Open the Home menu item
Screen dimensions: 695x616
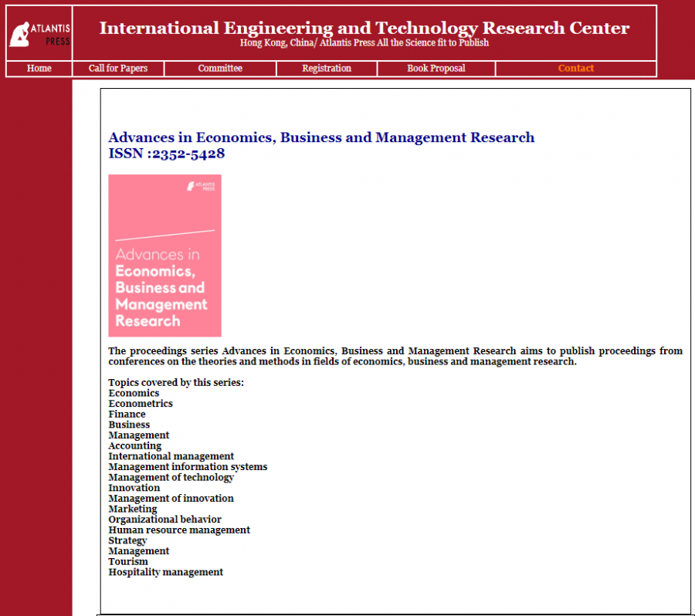tap(39, 68)
